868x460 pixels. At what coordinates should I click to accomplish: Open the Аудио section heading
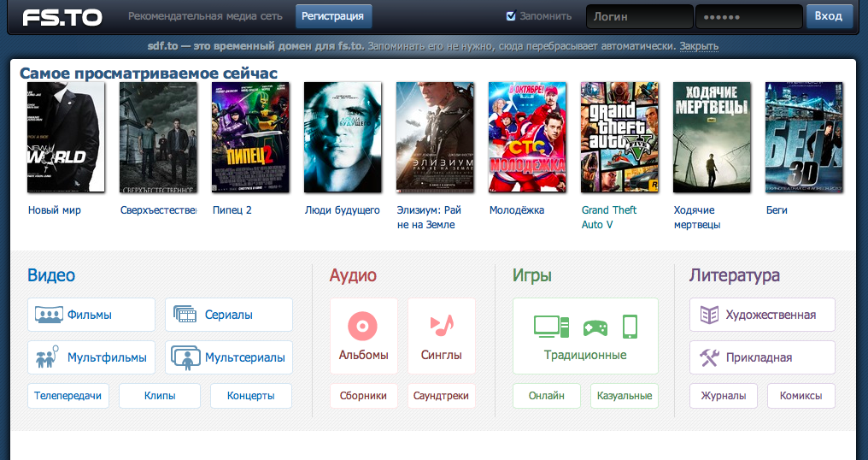coord(353,275)
